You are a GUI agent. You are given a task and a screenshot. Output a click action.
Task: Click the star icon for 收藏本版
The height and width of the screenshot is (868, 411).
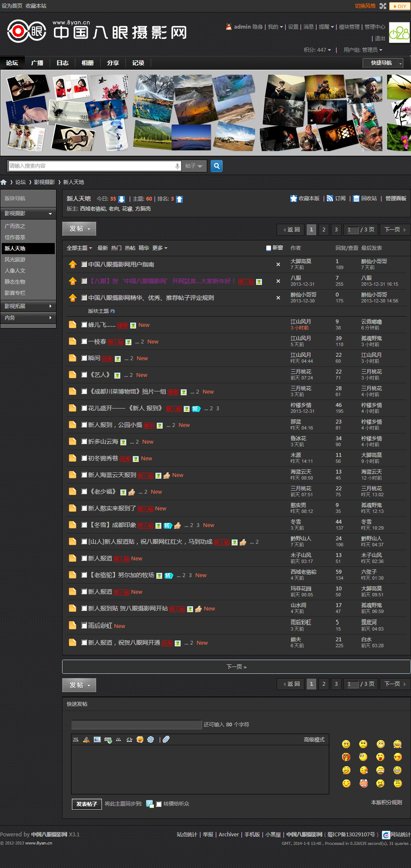click(x=294, y=198)
